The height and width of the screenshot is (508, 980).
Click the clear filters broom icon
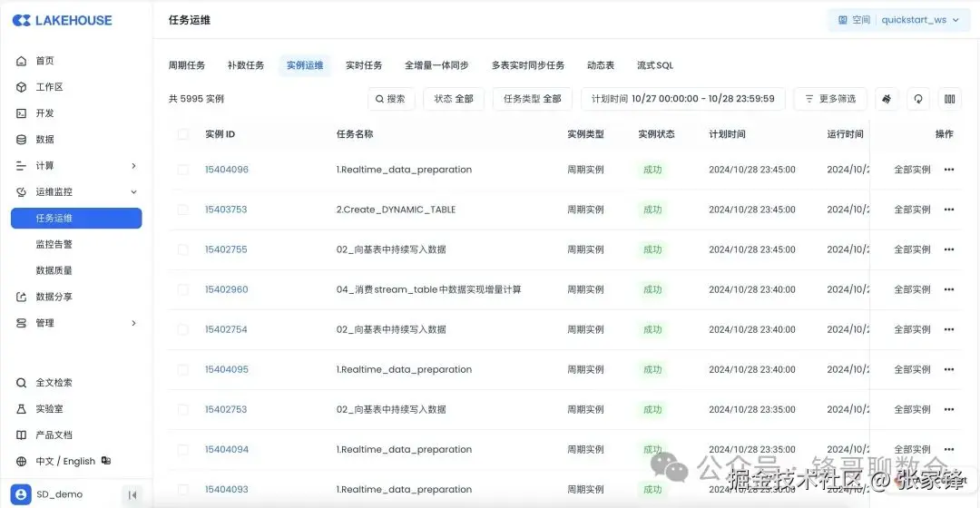point(887,99)
